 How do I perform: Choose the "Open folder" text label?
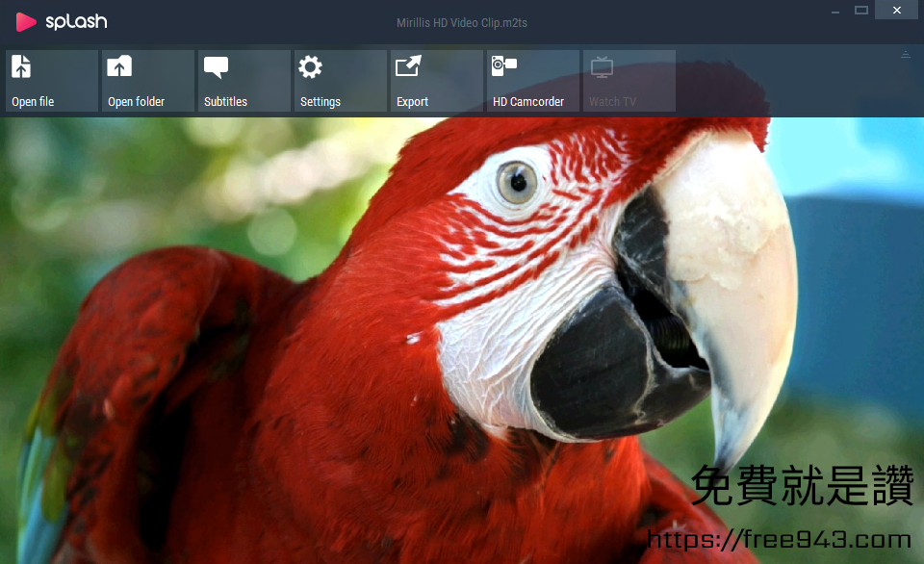136,102
